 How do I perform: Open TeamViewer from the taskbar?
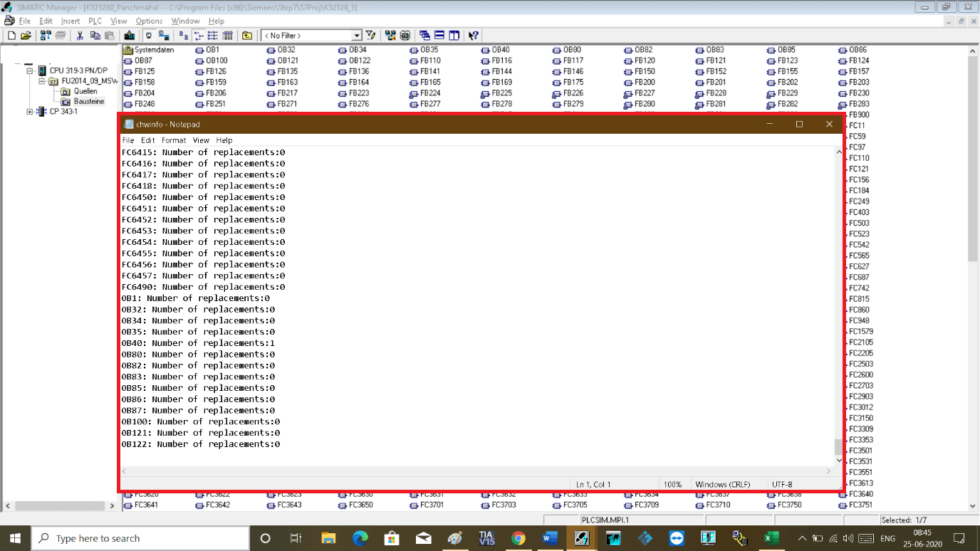(677, 538)
